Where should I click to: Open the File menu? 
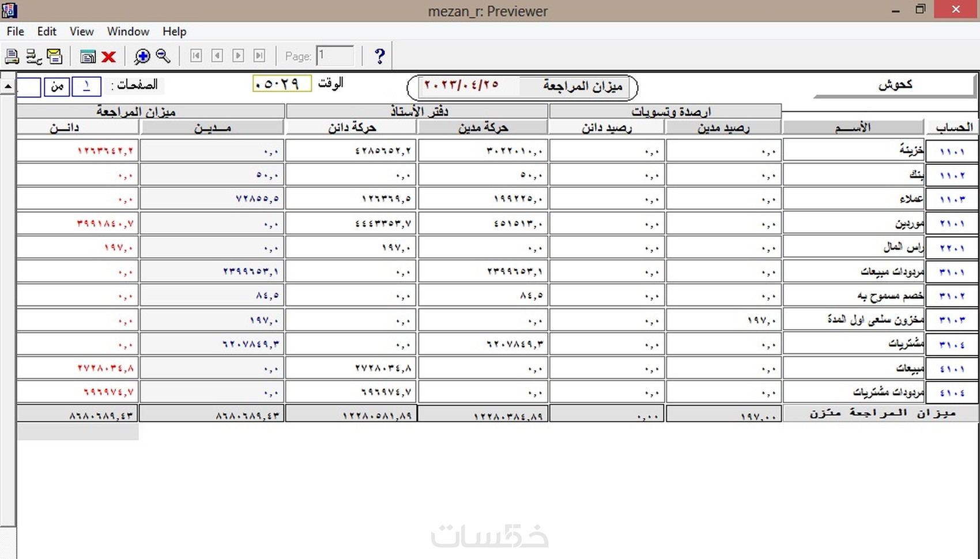coord(16,31)
